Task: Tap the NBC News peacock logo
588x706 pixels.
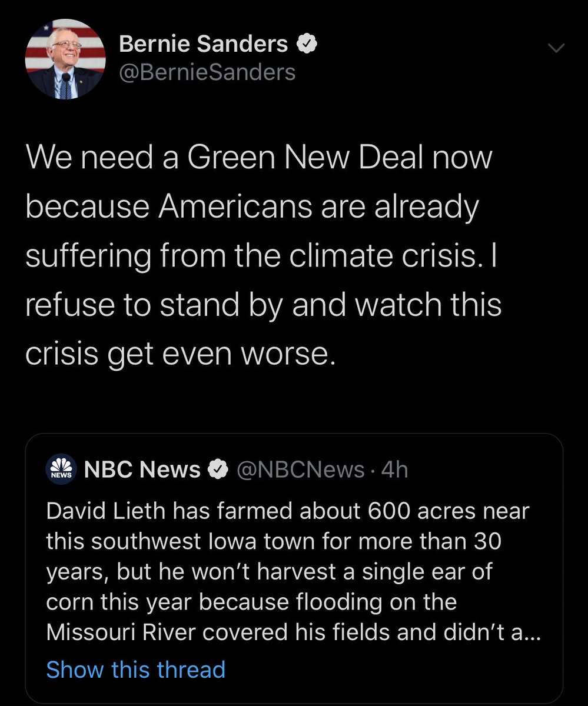Action: point(61,469)
